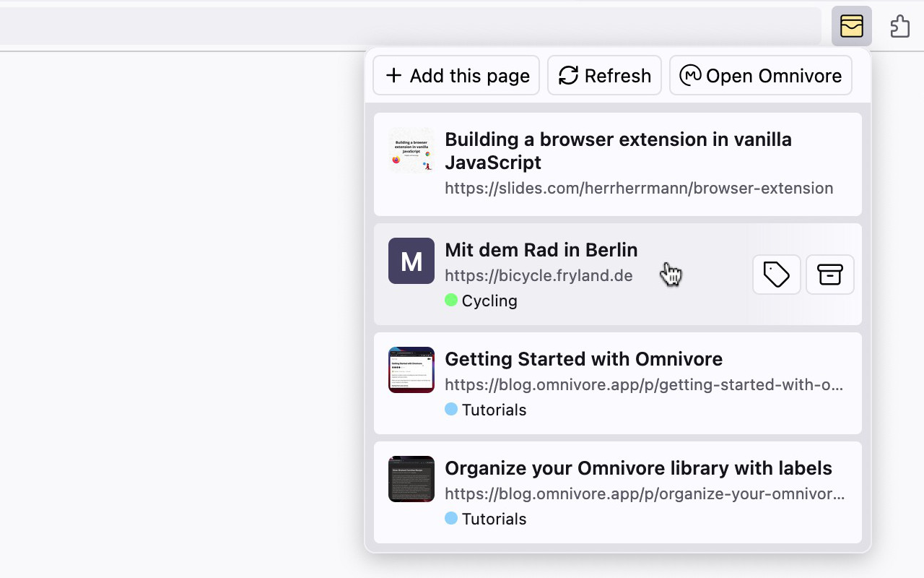Open the browser extensions puzzle icon
Image resolution: width=924 pixels, height=578 pixels.
tap(899, 26)
